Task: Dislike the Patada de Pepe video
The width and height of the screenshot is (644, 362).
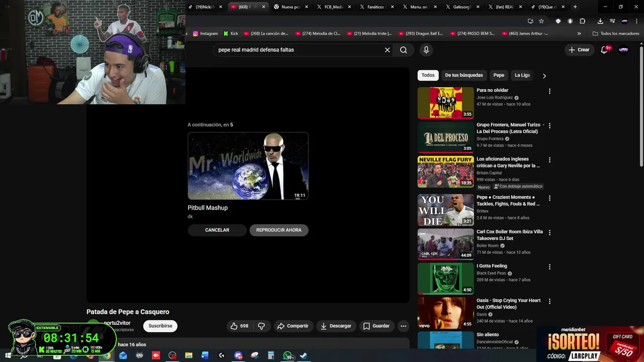Action: (261, 326)
